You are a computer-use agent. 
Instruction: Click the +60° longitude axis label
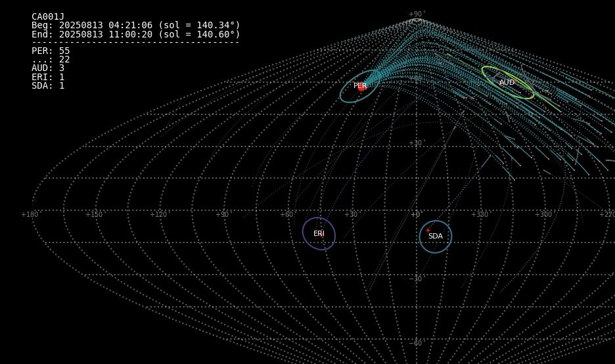287,215
